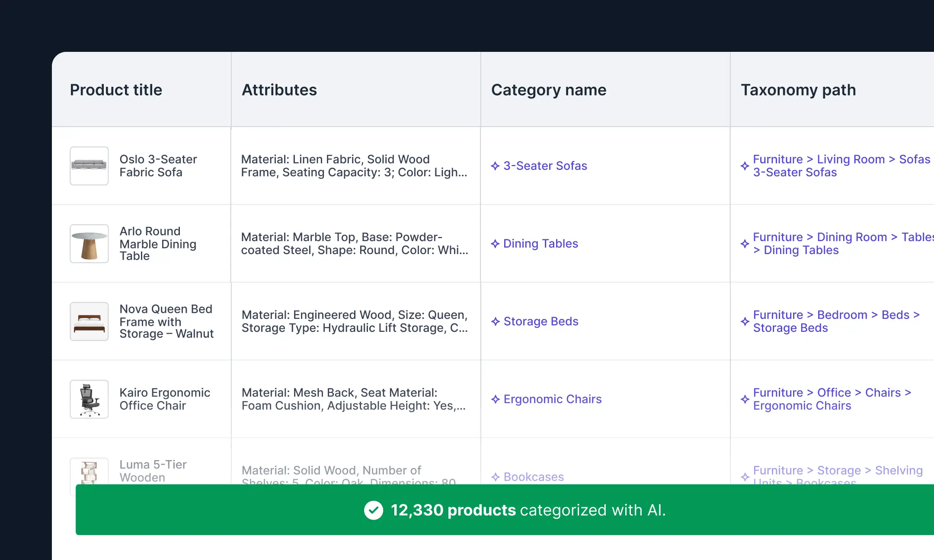This screenshot has width=934, height=560.
Task: Click the AI sparkle icon beside Bookcases category
Action: point(496,477)
